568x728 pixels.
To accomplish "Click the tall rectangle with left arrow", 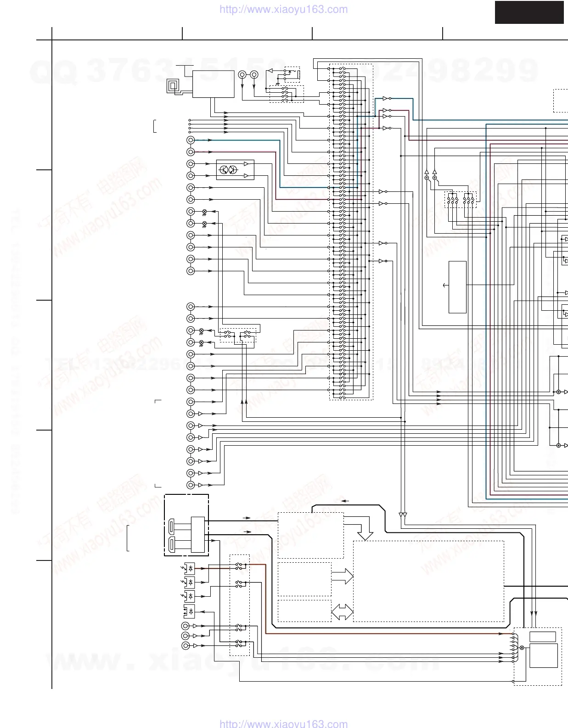I will 457,287.
